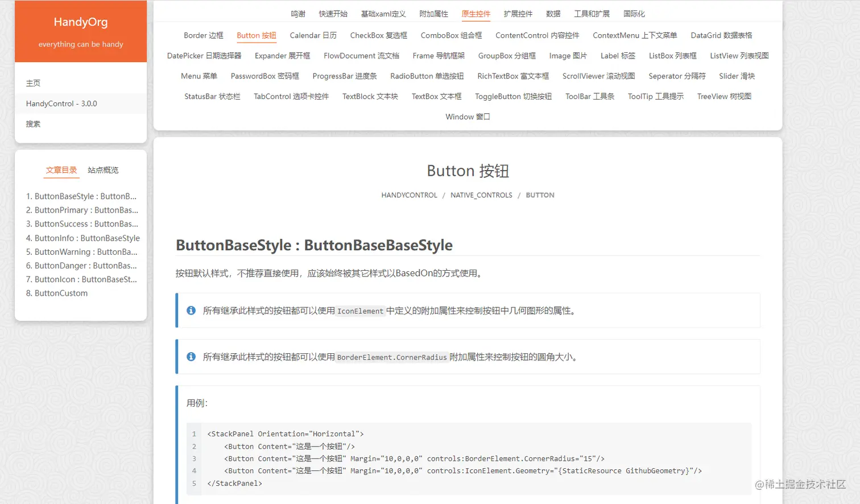Screen dimensions: 860x504
Task: Open RichTextBox 富文本框 page
Action: (514, 76)
